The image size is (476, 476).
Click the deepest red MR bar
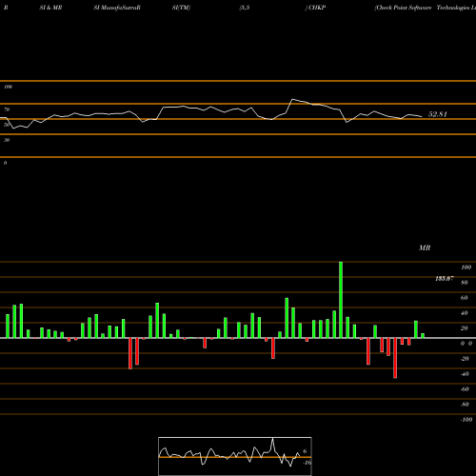click(x=395, y=358)
